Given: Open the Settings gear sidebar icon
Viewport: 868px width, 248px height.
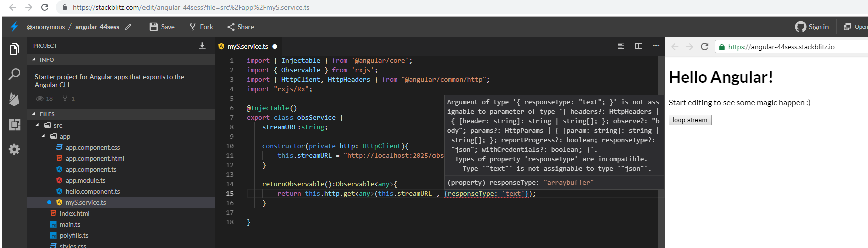Looking at the screenshot, I should pos(14,149).
